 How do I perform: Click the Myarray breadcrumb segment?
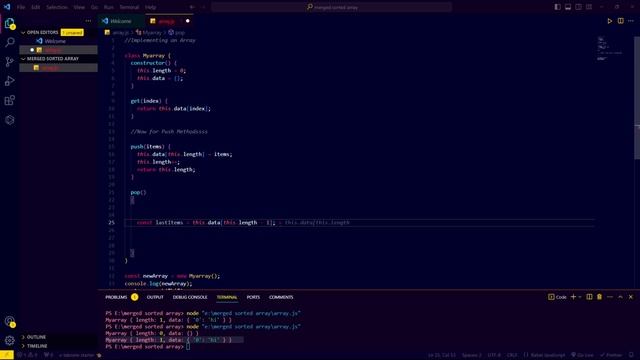coord(152,32)
